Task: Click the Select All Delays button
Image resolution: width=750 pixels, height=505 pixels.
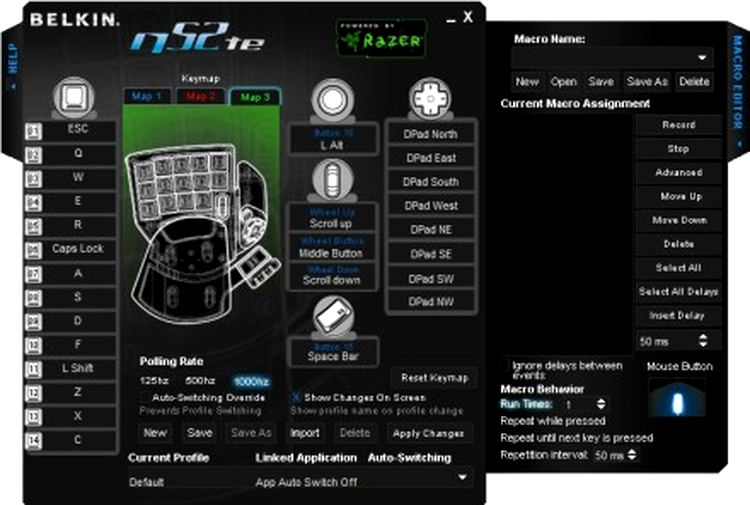Action: tap(679, 292)
